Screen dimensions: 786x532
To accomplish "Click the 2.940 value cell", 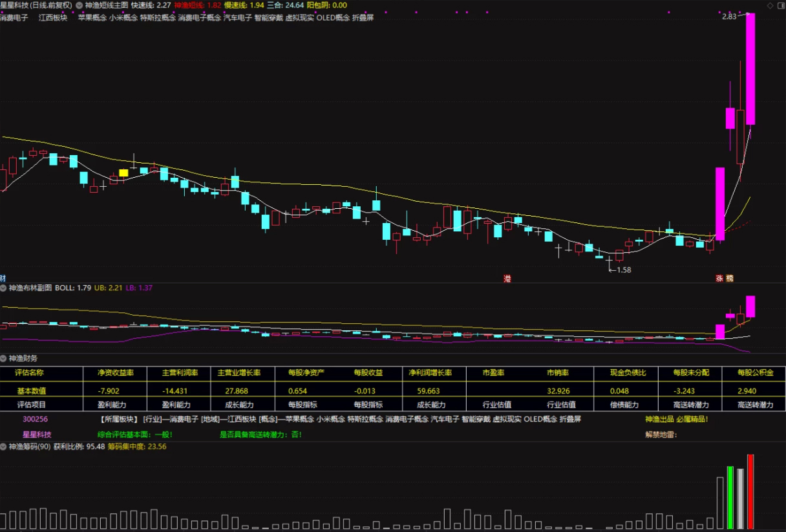I will 747,391.
